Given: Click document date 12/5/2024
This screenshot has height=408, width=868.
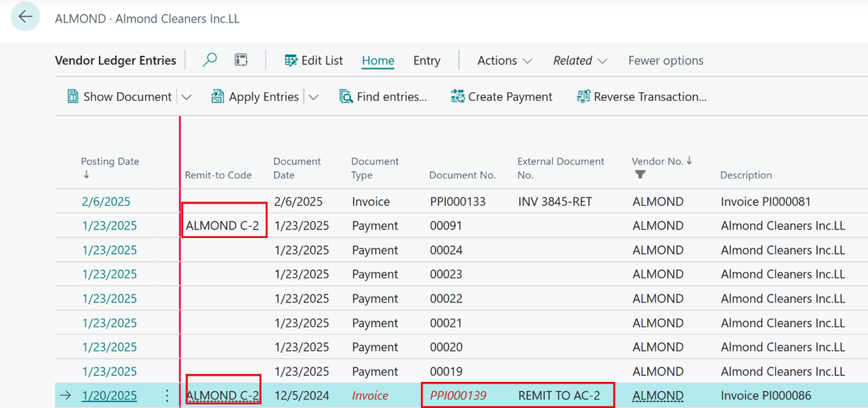Looking at the screenshot, I should [301, 396].
